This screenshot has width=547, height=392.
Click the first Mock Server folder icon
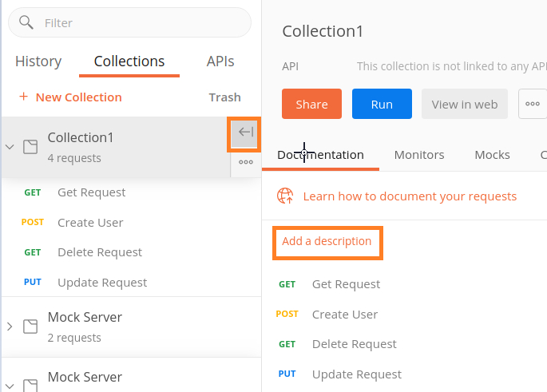30,327
